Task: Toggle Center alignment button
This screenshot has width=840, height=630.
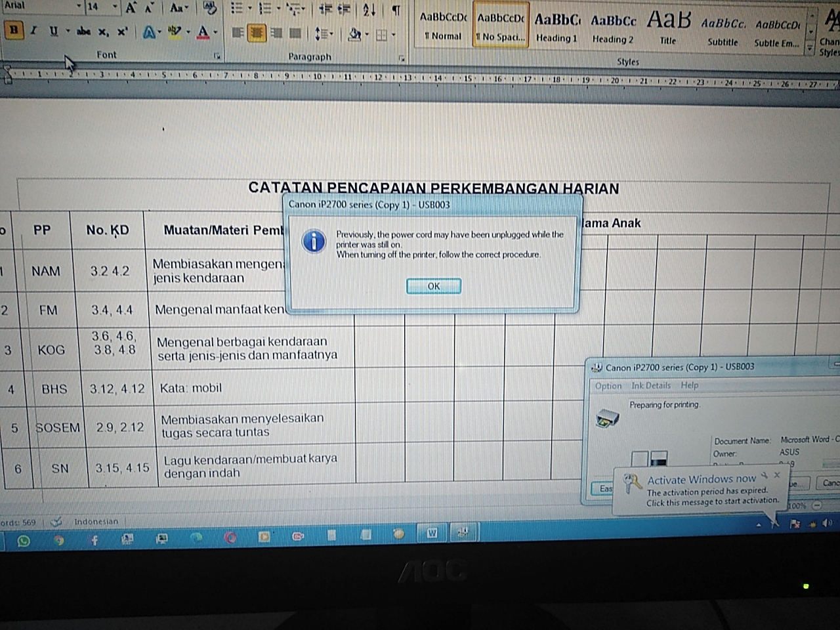Action: click(x=257, y=33)
